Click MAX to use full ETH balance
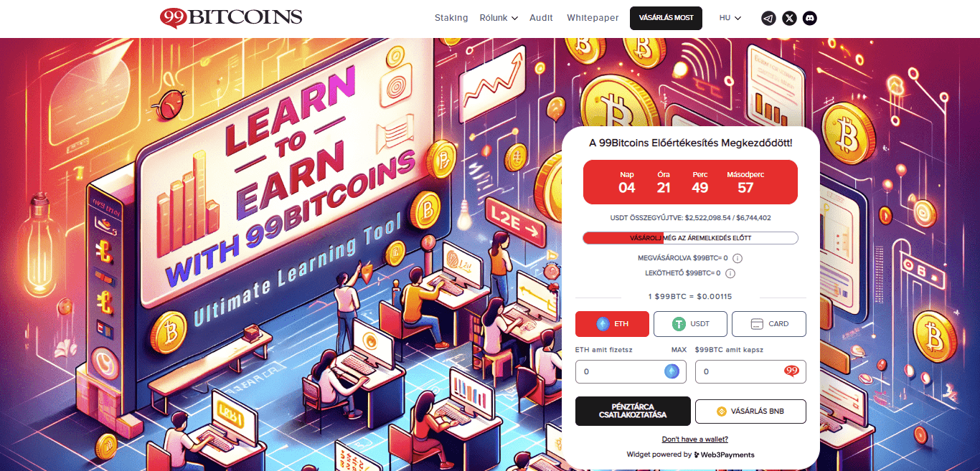Image resolution: width=980 pixels, height=471 pixels. click(x=679, y=350)
